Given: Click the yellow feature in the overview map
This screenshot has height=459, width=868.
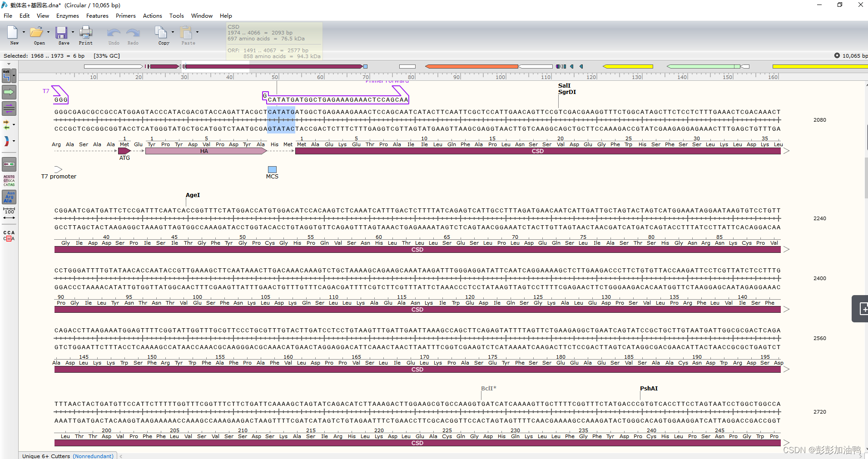Looking at the screenshot, I should [x=628, y=66].
